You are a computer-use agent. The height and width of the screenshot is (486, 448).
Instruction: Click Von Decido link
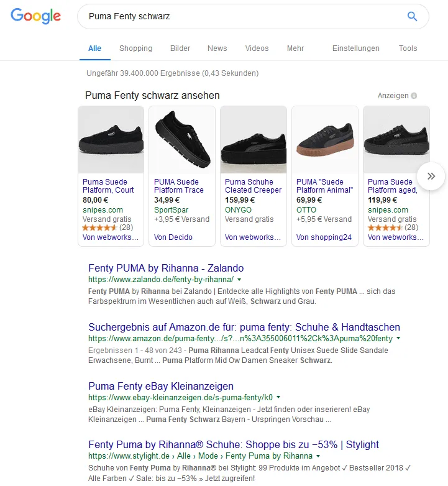point(173,237)
